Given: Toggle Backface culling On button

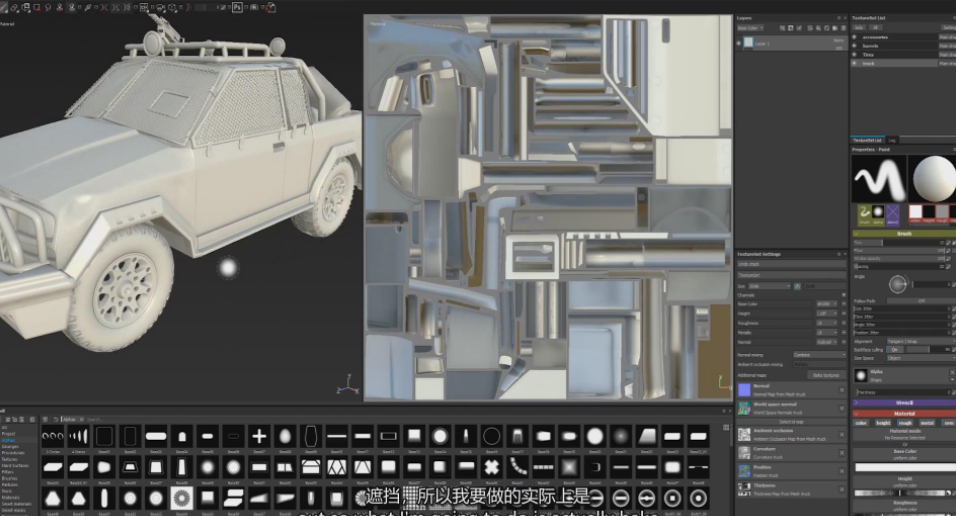Looking at the screenshot, I should (896, 350).
